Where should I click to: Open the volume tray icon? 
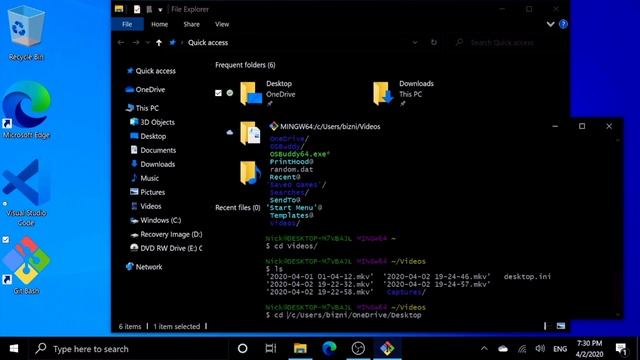(540, 349)
